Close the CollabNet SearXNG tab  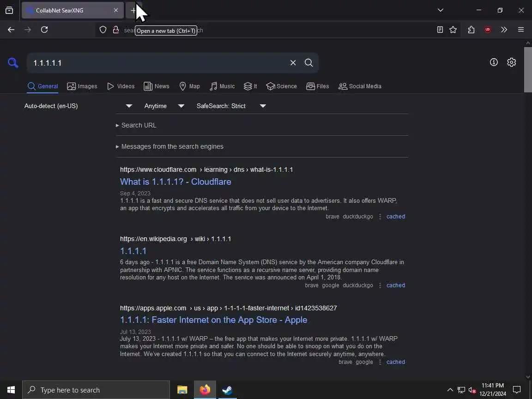(x=116, y=10)
